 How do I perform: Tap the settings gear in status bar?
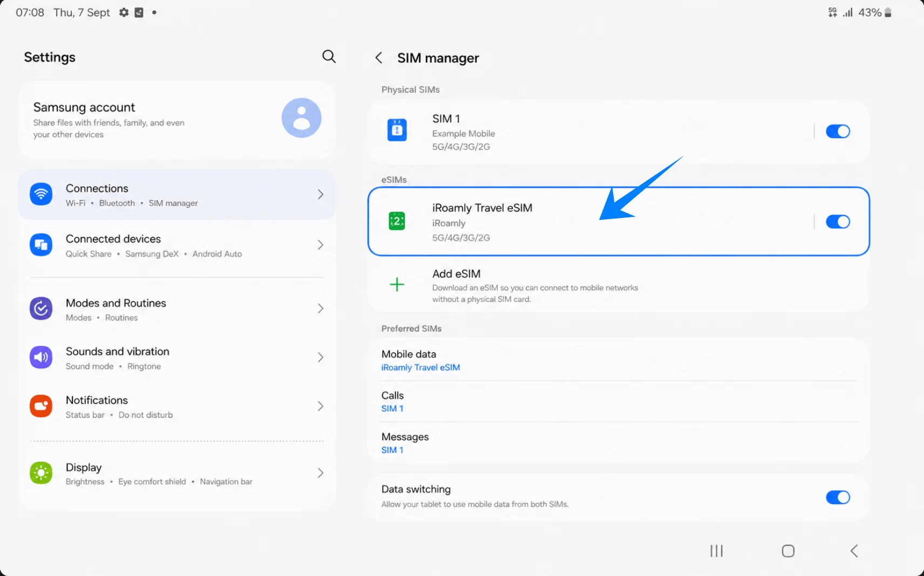point(124,12)
